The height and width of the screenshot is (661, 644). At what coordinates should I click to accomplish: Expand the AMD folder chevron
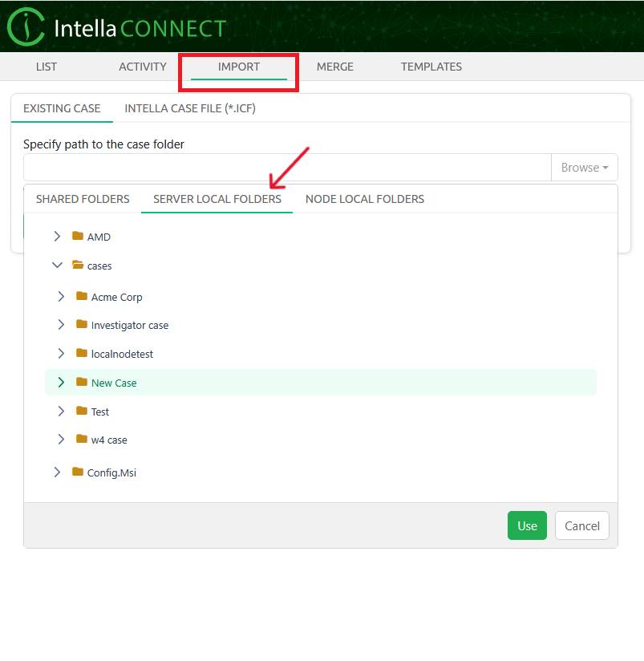point(57,237)
